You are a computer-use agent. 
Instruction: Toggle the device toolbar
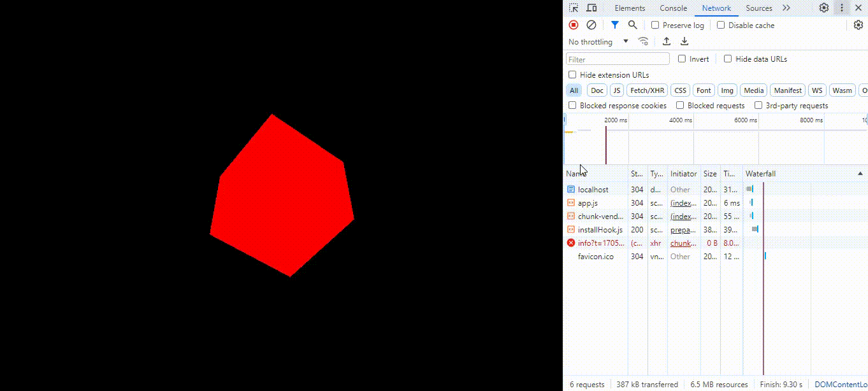[591, 8]
